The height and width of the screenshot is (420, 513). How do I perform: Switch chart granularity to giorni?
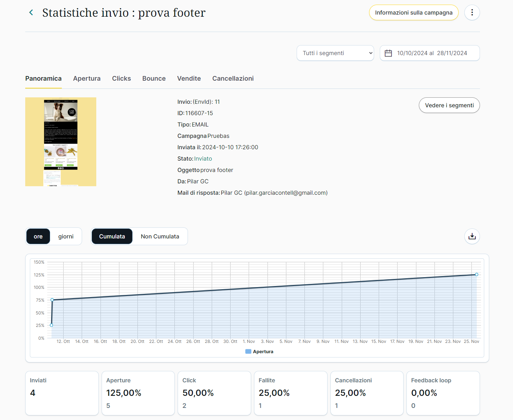(66, 236)
